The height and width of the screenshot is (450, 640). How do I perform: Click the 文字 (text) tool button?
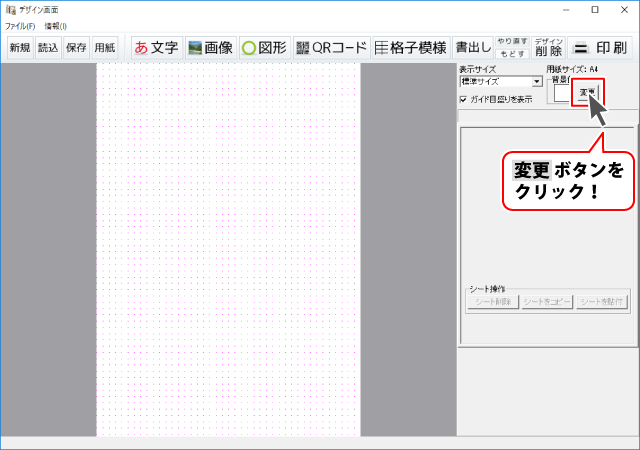[x=156, y=47]
